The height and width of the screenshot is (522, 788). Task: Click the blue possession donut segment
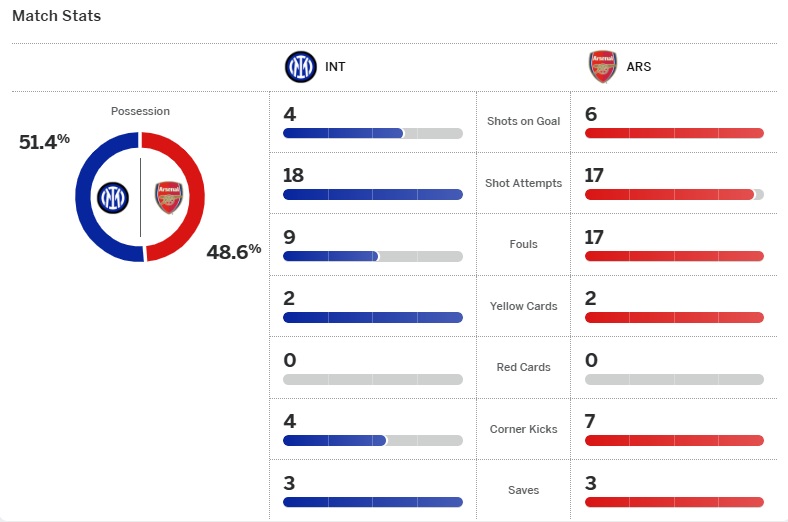click(x=85, y=197)
